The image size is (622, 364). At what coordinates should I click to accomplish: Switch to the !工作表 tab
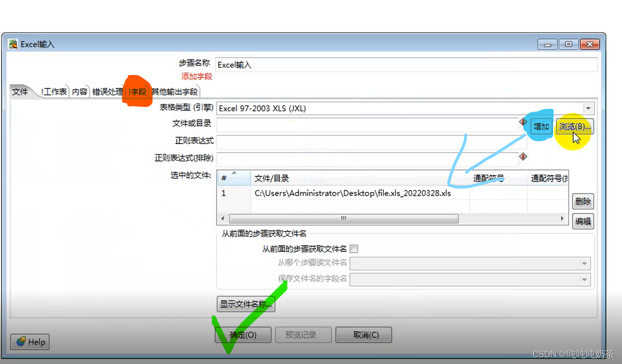(54, 92)
